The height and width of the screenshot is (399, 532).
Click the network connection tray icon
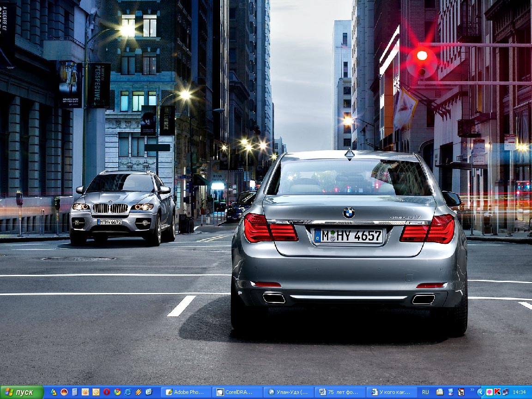tap(506, 393)
